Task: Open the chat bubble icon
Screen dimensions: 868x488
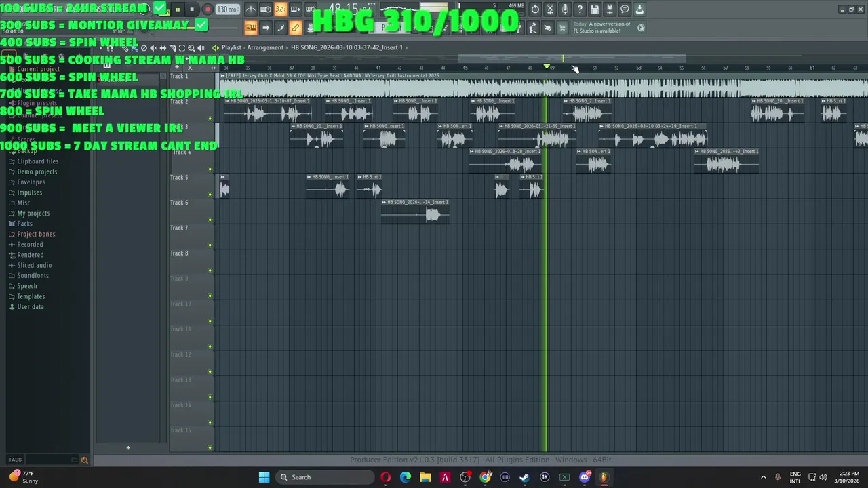Action: 625,9
